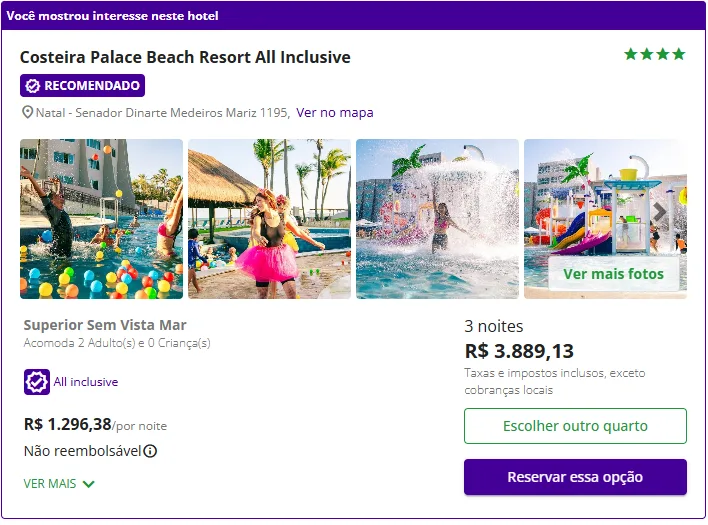Click the R$ 3.889,13 total price
This screenshot has width=708, height=525.
519,351
